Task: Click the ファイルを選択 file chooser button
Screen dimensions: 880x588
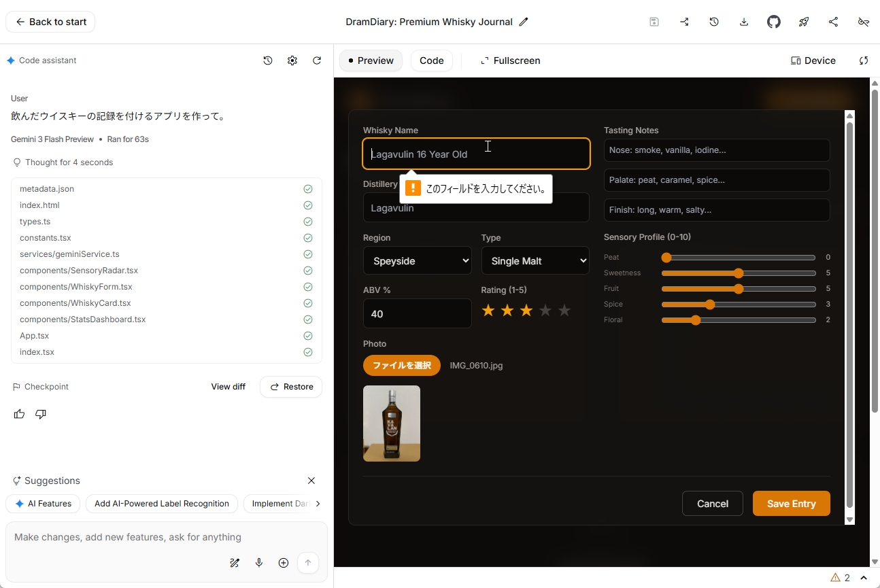Action: 402,366
